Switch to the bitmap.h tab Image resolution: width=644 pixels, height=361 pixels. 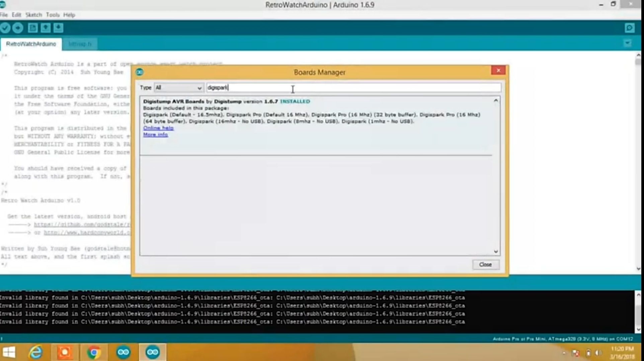pos(80,44)
